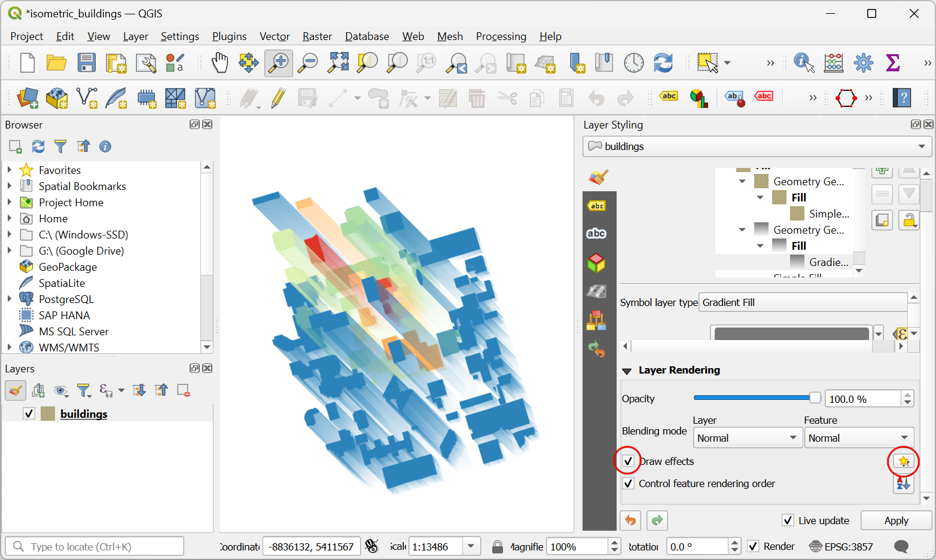Open the 3D View styling tab
Viewport: 936px width, 560px height.
(x=596, y=263)
